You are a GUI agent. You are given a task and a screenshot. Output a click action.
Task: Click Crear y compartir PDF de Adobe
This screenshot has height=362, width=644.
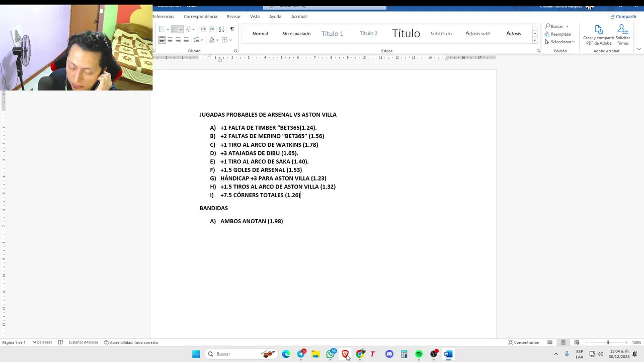tap(599, 35)
